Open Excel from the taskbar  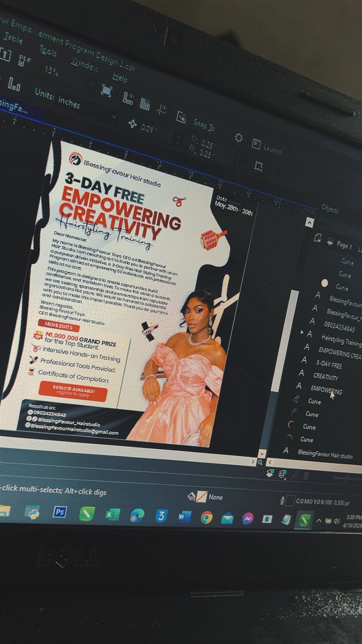click(112, 515)
